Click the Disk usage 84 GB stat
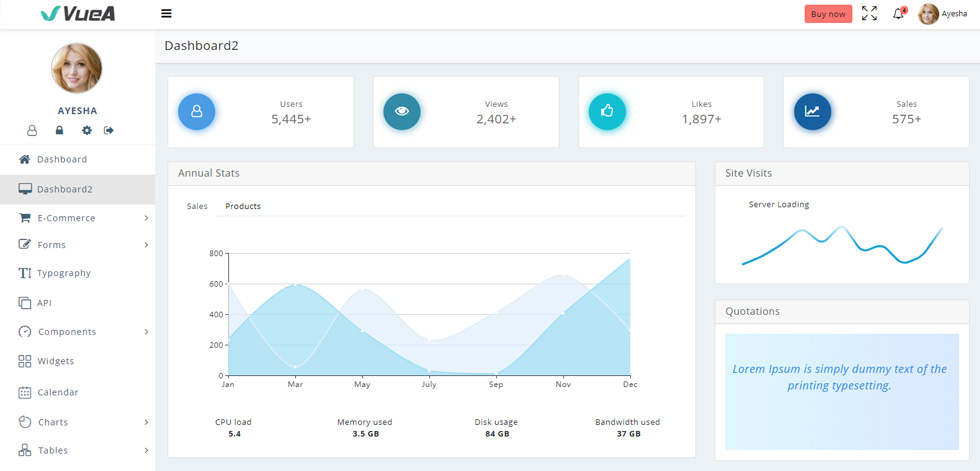 (x=496, y=428)
